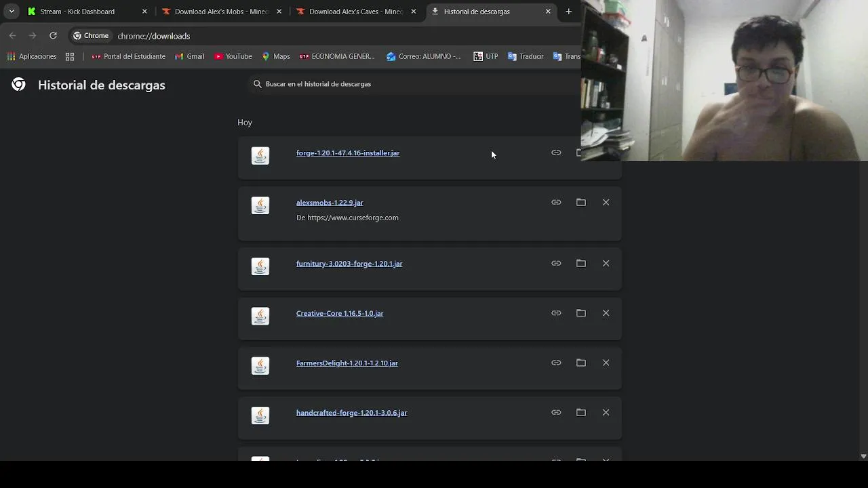Open the Correo: ALUMNO bookmark
This screenshot has width=868, height=488.
click(x=424, y=56)
